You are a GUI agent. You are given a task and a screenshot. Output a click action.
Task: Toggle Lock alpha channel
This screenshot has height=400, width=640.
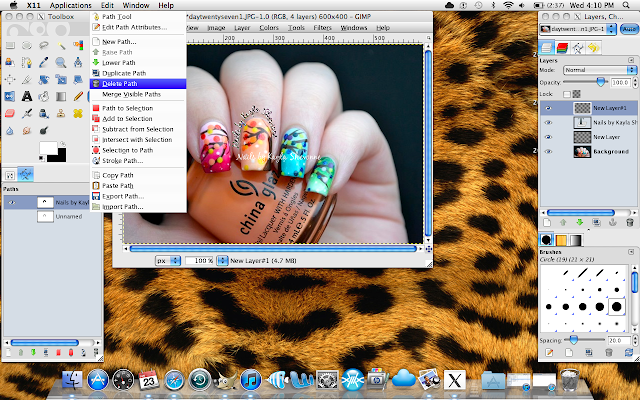click(576, 94)
